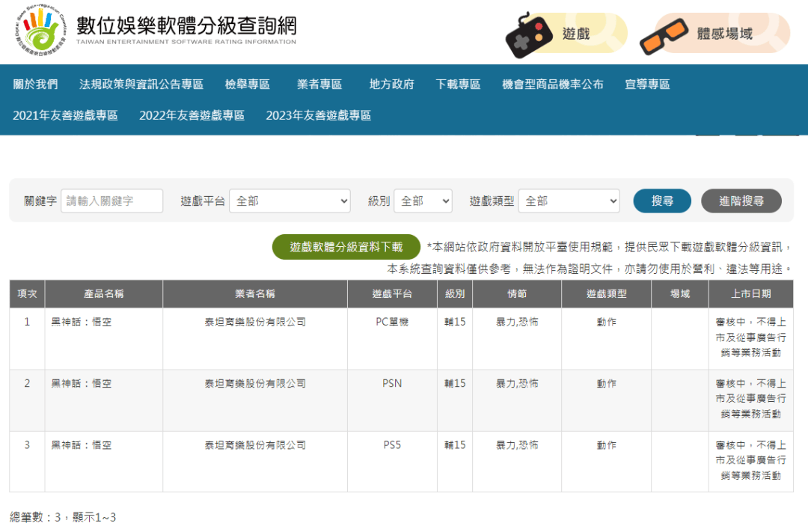Click the 級別 table column header
Image resolution: width=808 pixels, height=532 pixels.
click(x=455, y=294)
